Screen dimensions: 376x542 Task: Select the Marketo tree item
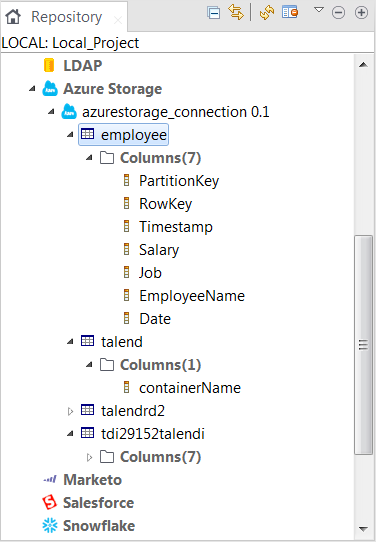tap(93, 480)
